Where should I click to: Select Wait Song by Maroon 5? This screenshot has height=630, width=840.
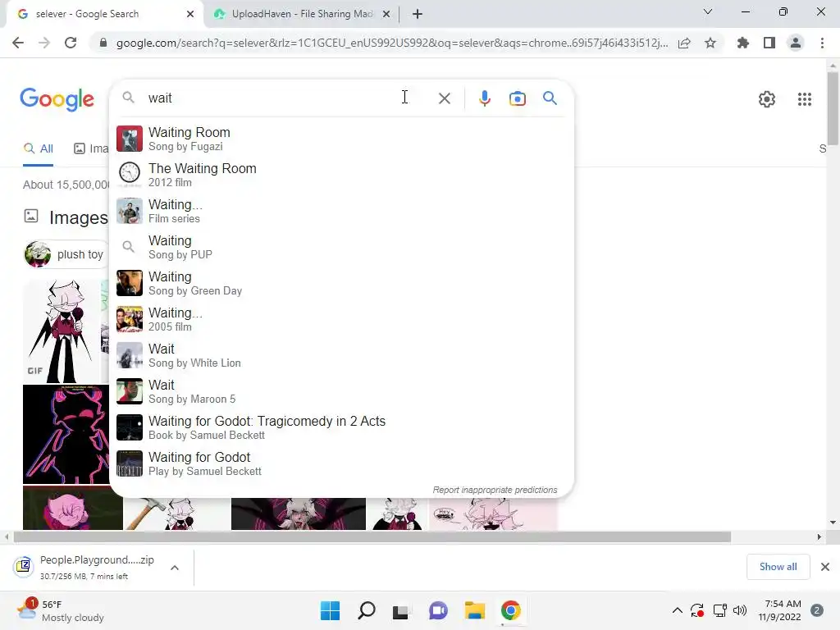click(341, 391)
